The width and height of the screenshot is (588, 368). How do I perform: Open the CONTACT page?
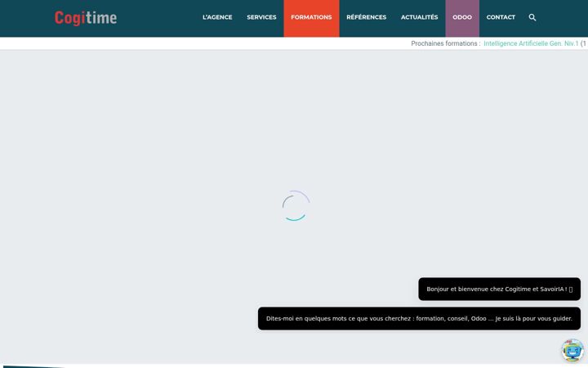point(501,17)
